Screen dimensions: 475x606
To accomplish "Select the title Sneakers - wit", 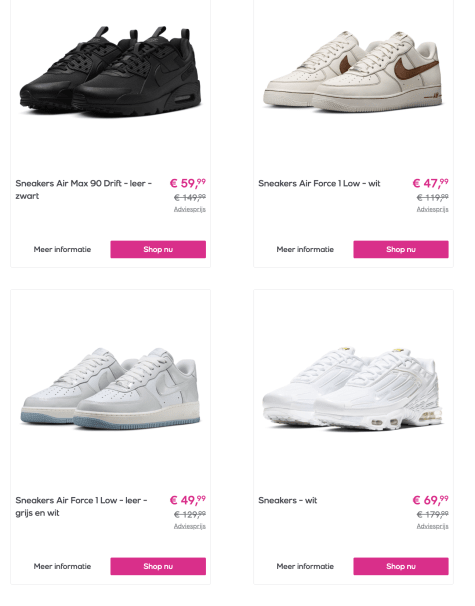I will coord(288,500).
